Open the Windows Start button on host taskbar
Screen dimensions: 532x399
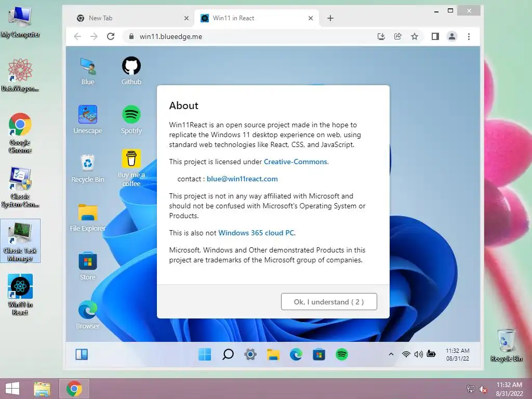tap(12, 389)
